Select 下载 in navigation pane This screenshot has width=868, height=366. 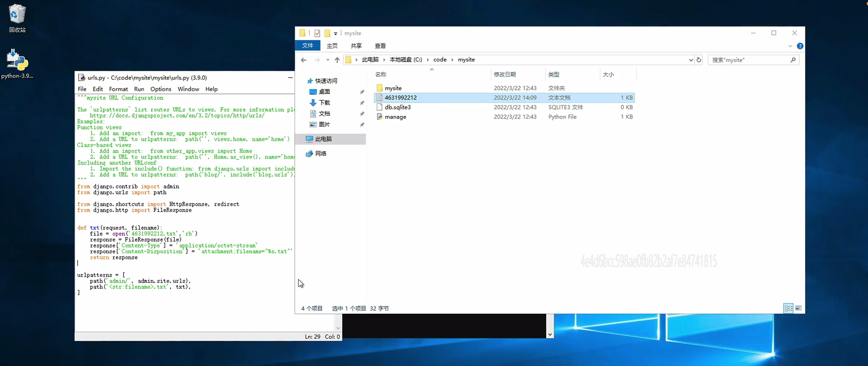324,103
